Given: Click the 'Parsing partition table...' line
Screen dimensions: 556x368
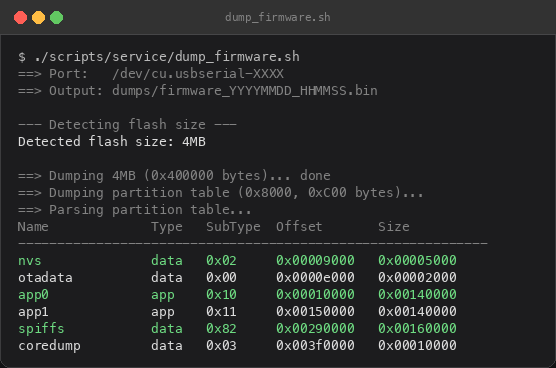Looking at the screenshot, I should click(x=135, y=210).
